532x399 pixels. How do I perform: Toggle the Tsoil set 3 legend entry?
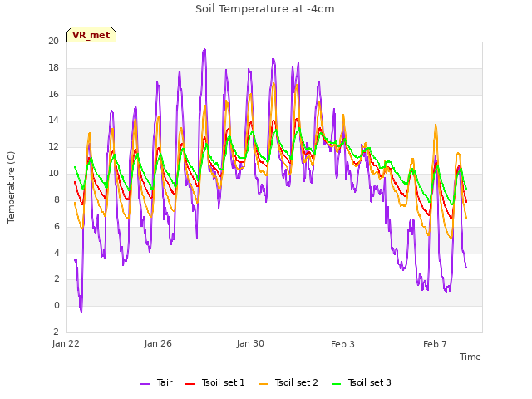(x=362, y=382)
